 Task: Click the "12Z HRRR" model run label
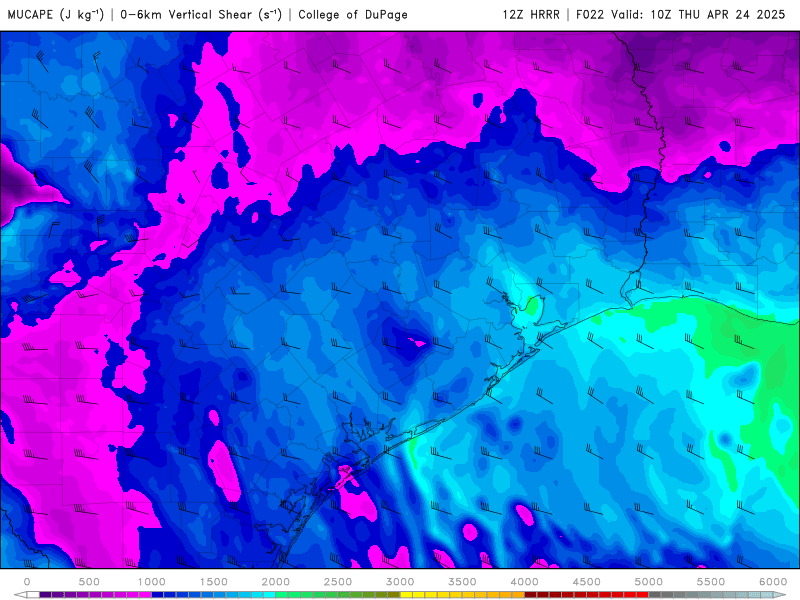point(531,15)
